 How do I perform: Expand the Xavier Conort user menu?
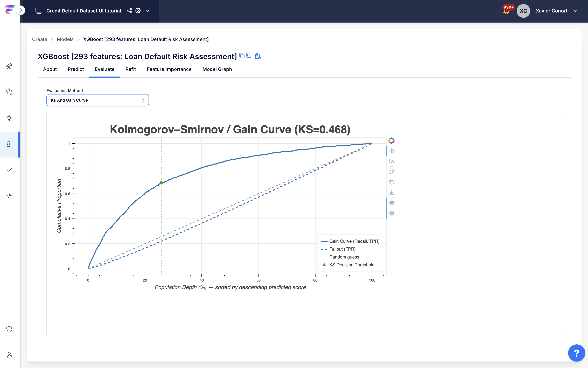576,11
